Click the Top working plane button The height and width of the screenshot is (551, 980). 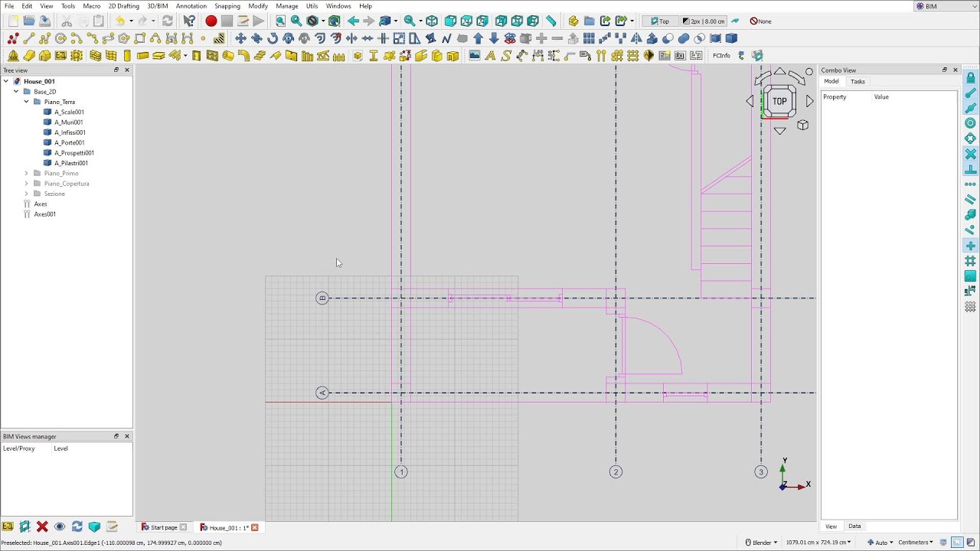click(x=660, y=21)
